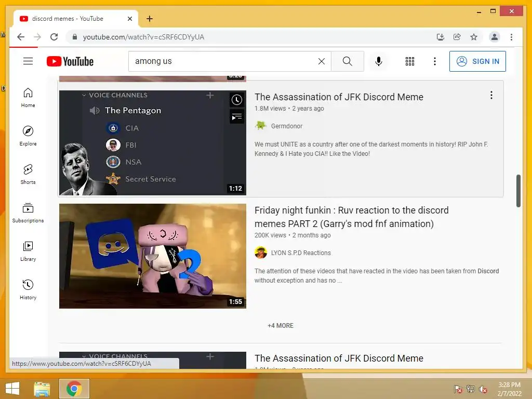Click the muted volume tray icon
This screenshot has width=532, height=399.
pyautogui.click(x=483, y=389)
